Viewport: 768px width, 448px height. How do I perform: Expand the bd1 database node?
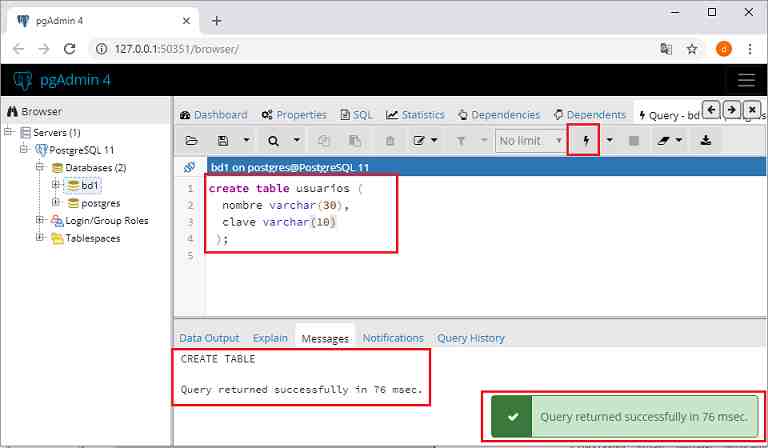pos(56,185)
